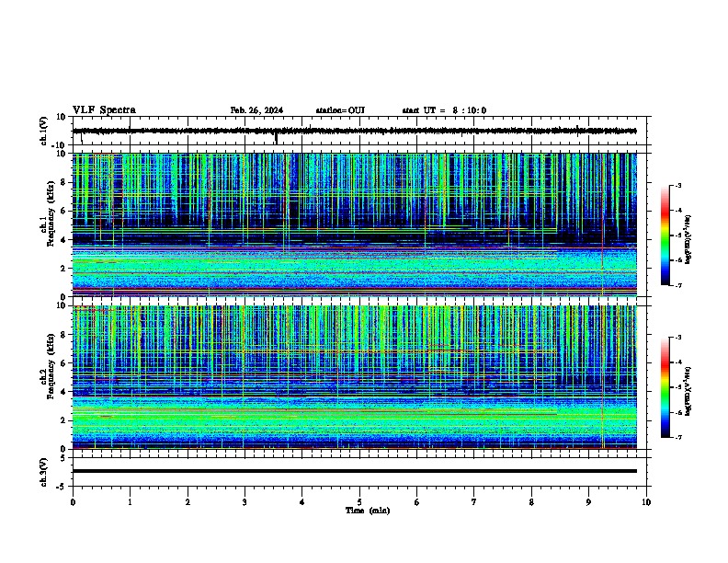728x563 pixels.
Task: Click the "-5" tick on ch.3(V) axis
Action: 61,487
